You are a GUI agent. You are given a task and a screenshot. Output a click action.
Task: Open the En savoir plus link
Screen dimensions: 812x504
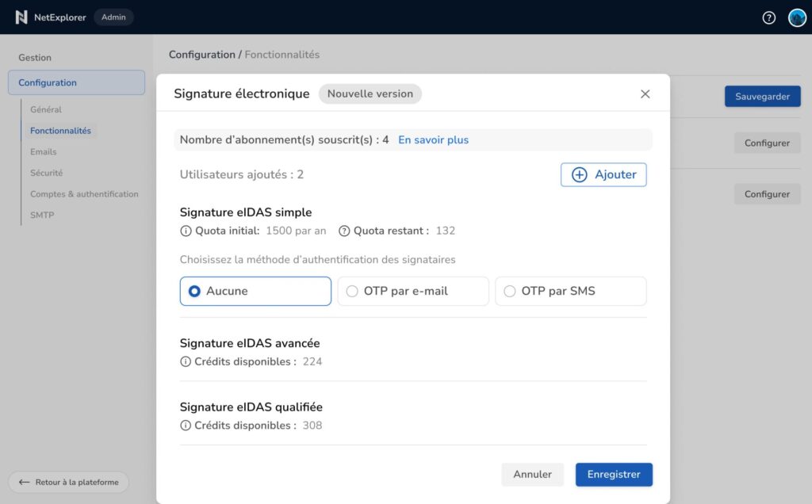[x=433, y=140]
